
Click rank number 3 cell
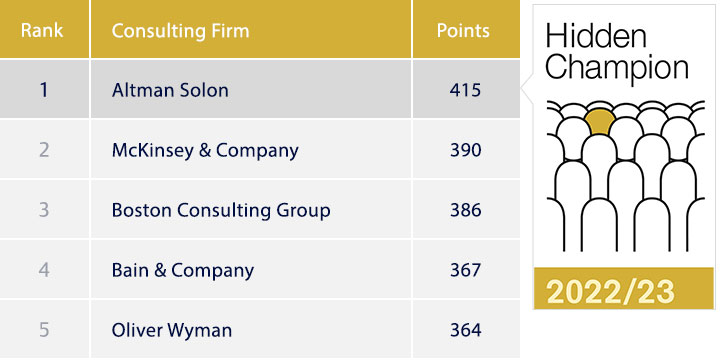coord(44,210)
